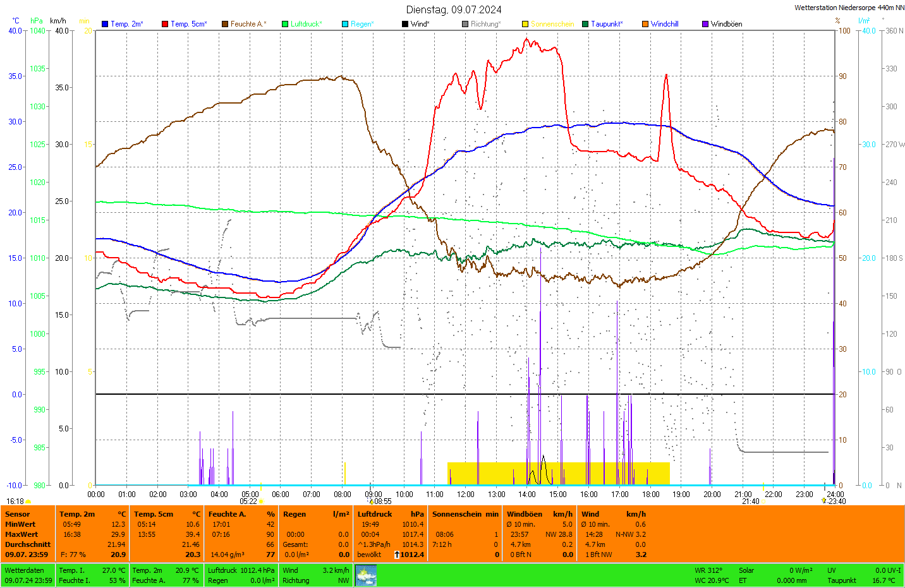
Task: Click the sunset marker at 21:40
Action: [x=763, y=501]
